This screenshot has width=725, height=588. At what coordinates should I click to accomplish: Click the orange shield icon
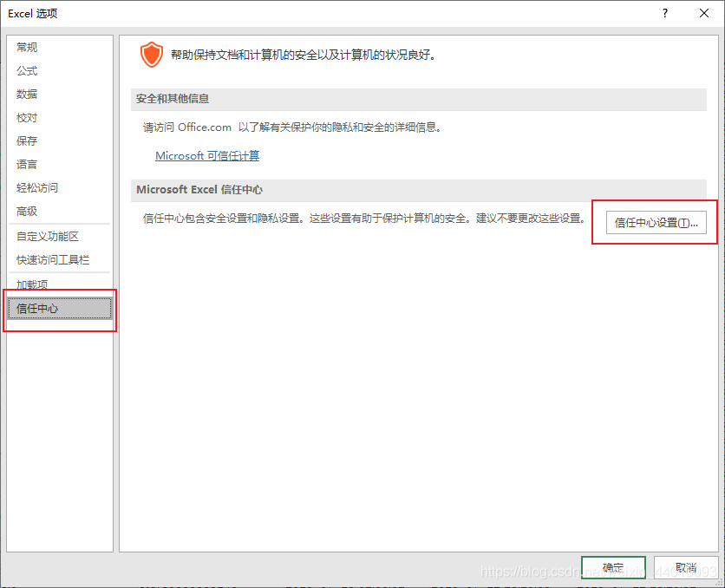point(152,55)
